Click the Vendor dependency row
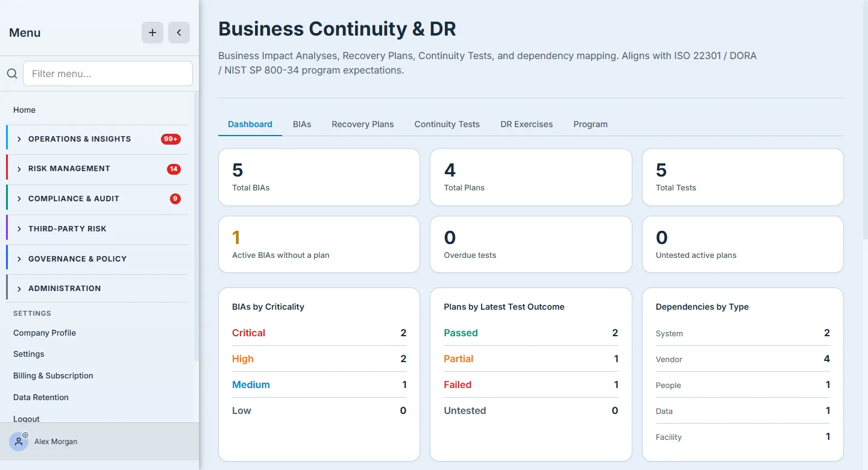 [x=743, y=359]
